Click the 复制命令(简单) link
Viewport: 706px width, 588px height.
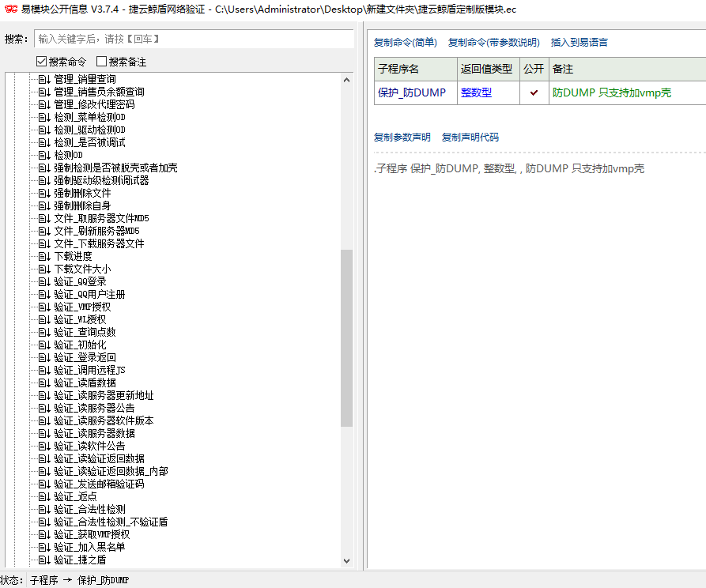point(405,43)
